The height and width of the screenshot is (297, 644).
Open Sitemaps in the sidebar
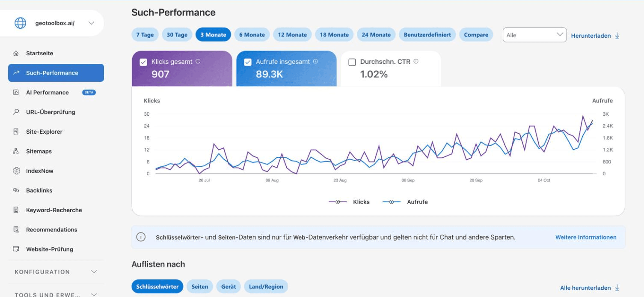click(x=56, y=151)
